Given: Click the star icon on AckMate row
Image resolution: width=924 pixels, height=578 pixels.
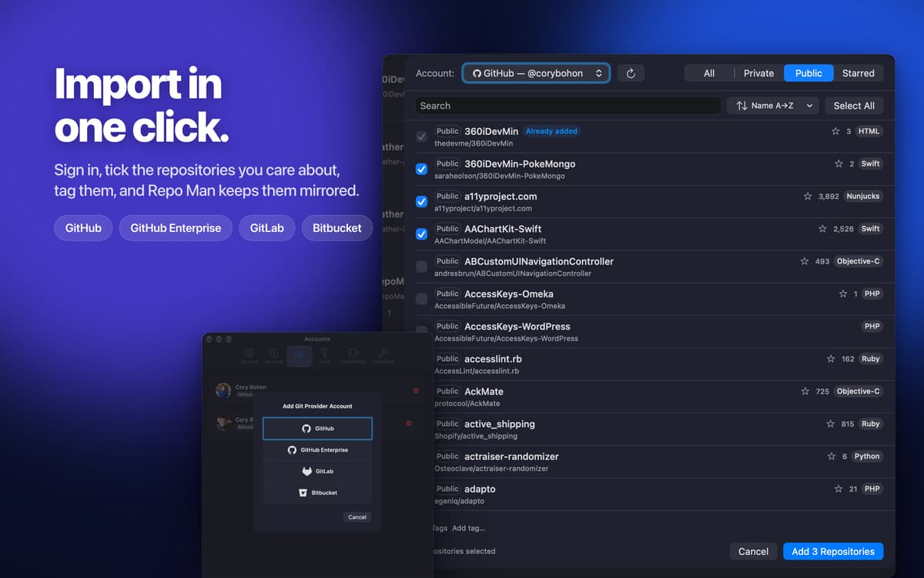Looking at the screenshot, I should point(805,391).
